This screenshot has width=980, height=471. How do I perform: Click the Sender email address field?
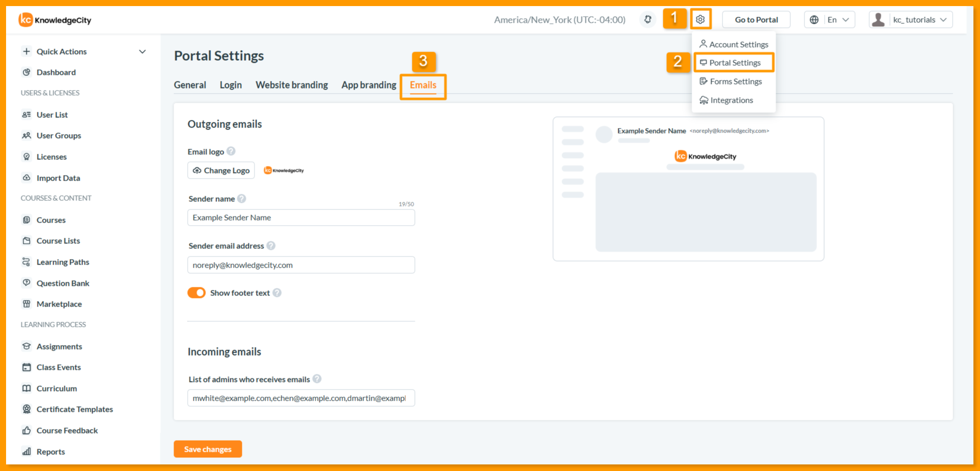(x=301, y=265)
